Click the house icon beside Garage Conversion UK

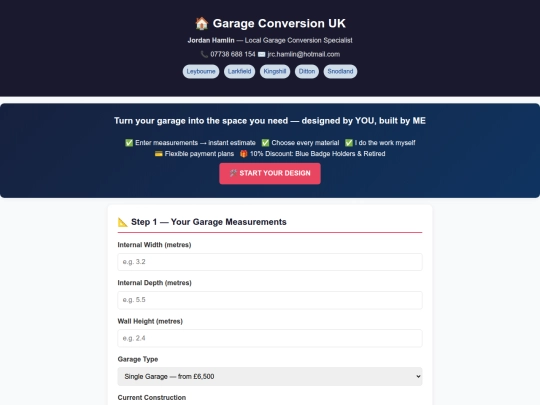[202, 23]
